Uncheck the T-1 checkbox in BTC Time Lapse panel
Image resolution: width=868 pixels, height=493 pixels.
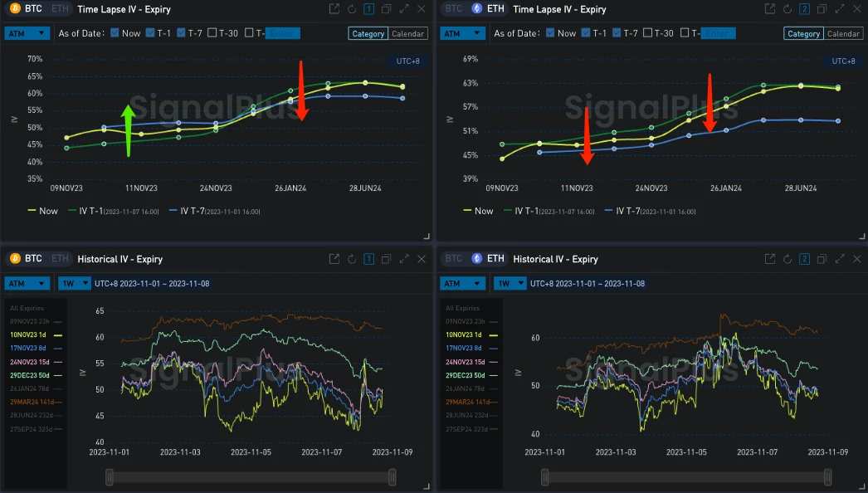pyautogui.click(x=150, y=33)
